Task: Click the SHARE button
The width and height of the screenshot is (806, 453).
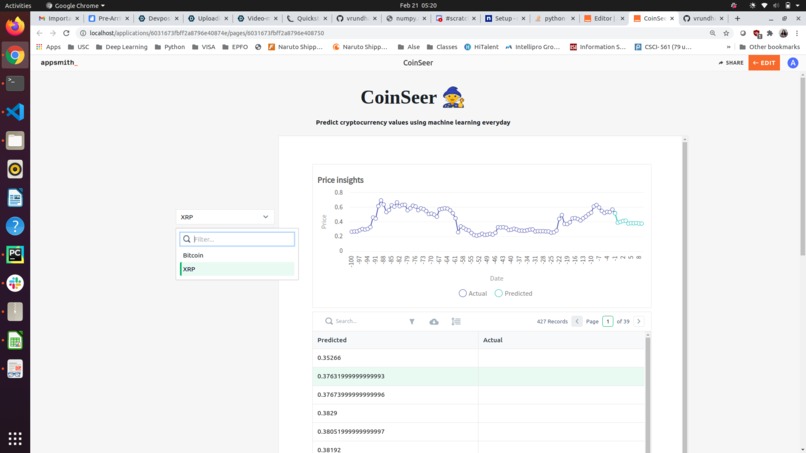Action: pos(730,63)
